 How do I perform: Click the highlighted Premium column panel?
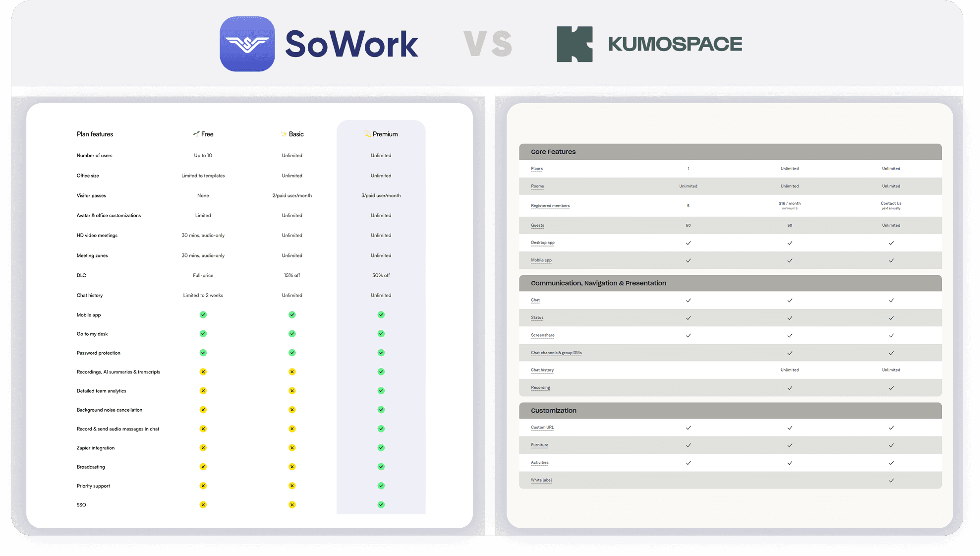381,317
